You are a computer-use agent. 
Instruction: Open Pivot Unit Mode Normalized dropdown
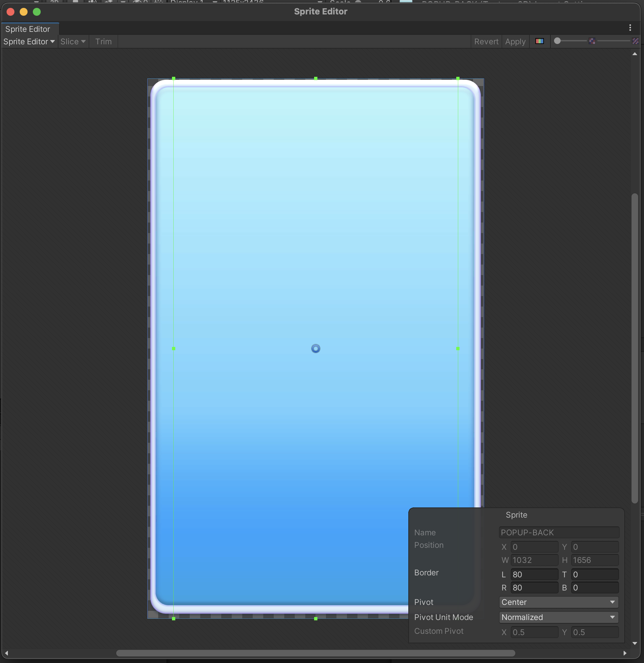[558, 617]
